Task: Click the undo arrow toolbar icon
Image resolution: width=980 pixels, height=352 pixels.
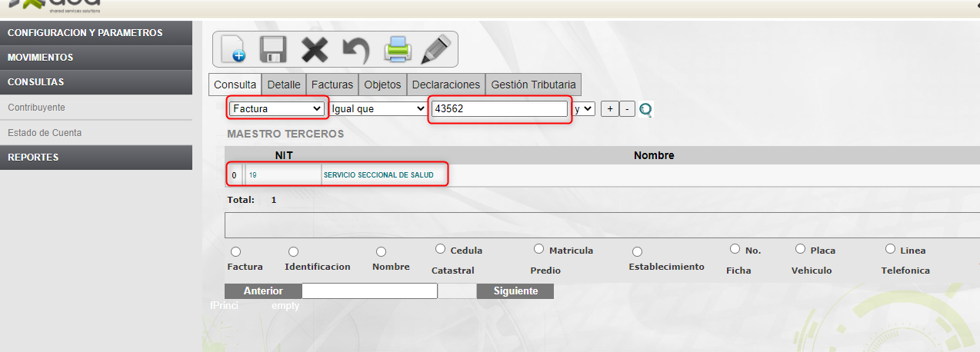Action: [355, 49]
